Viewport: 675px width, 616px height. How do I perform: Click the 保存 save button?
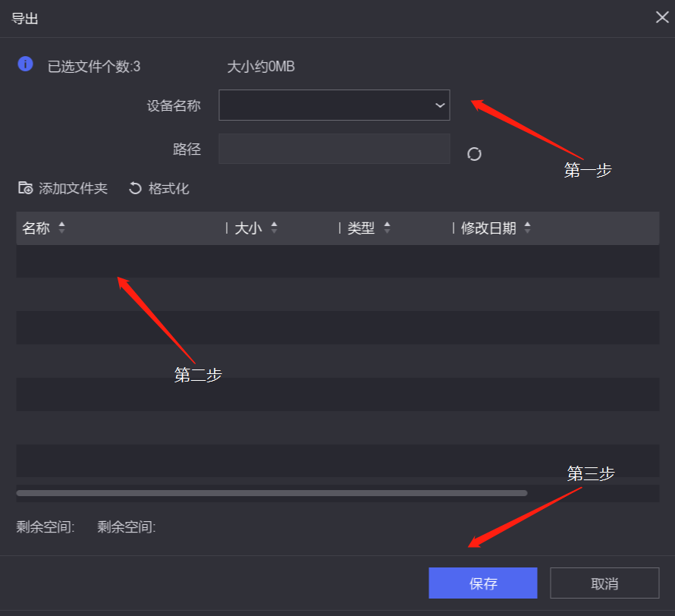coord(482,583)
